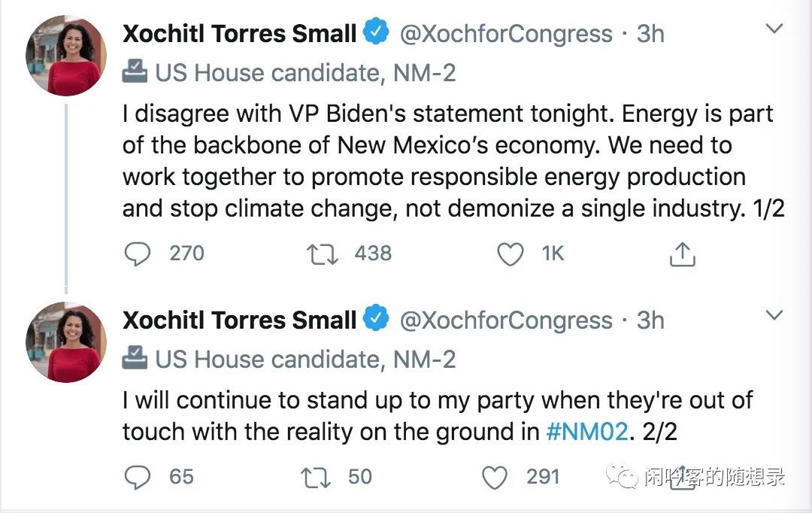Viewport: 812px width, 513px height.
Task: Click the ballot box icon on second tweet
Action: tap(135, 359)
